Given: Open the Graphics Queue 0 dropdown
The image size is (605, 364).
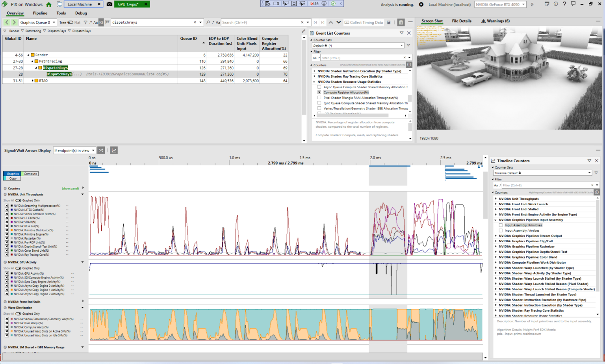Looking at the screenshot, I should (38, 22).
